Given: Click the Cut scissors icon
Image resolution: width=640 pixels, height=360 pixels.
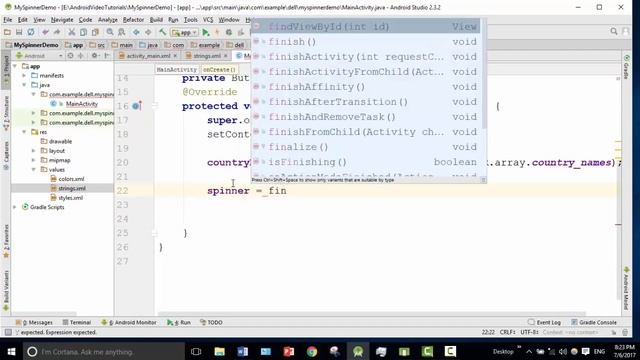Looking at the screenshot, I should [x=71, y=32].
